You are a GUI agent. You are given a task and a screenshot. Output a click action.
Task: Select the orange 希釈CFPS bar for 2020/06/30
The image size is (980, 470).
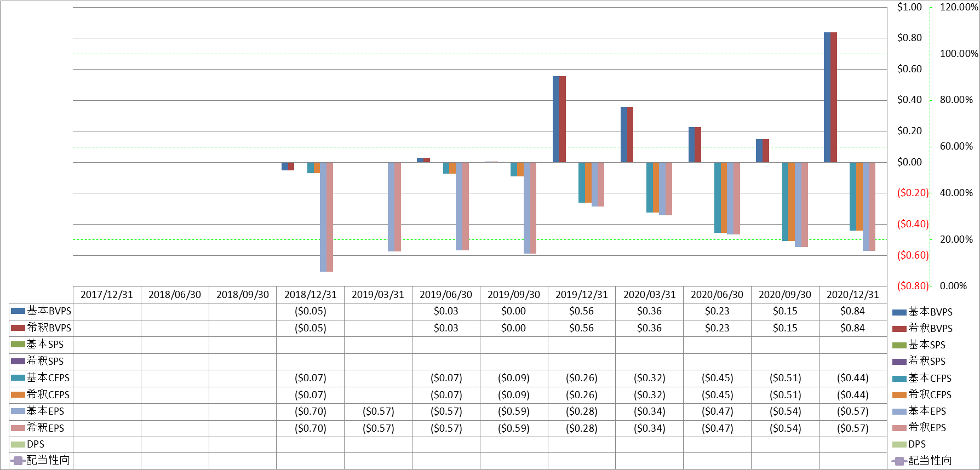724,198
